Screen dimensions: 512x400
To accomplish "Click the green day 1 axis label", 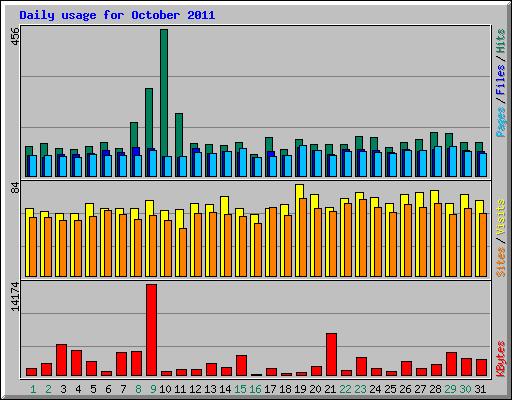I will (33, 389).
